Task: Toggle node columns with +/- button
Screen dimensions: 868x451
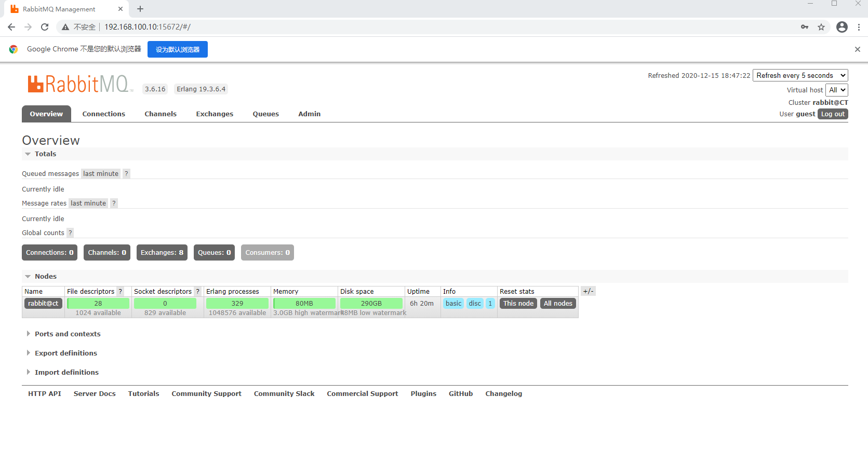Action: [x=588, y=291]
